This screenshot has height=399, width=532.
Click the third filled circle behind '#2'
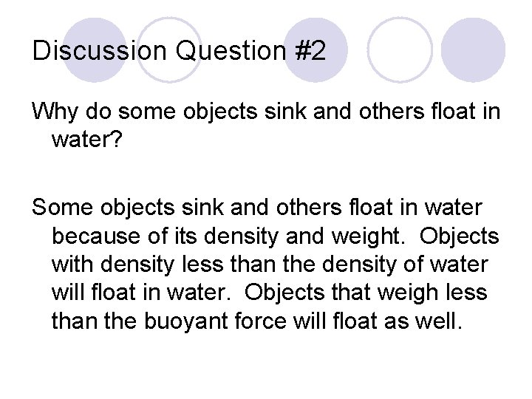click(x=316, y=50)
